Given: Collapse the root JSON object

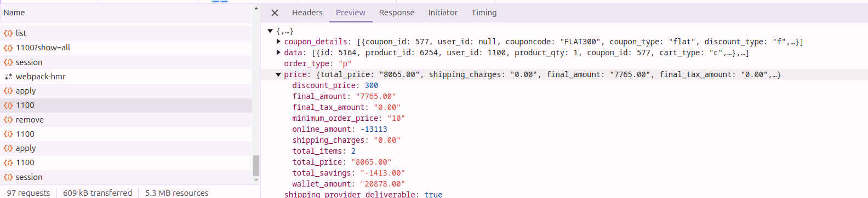Looking at the screenshot, I should click(x=270, y=31).
